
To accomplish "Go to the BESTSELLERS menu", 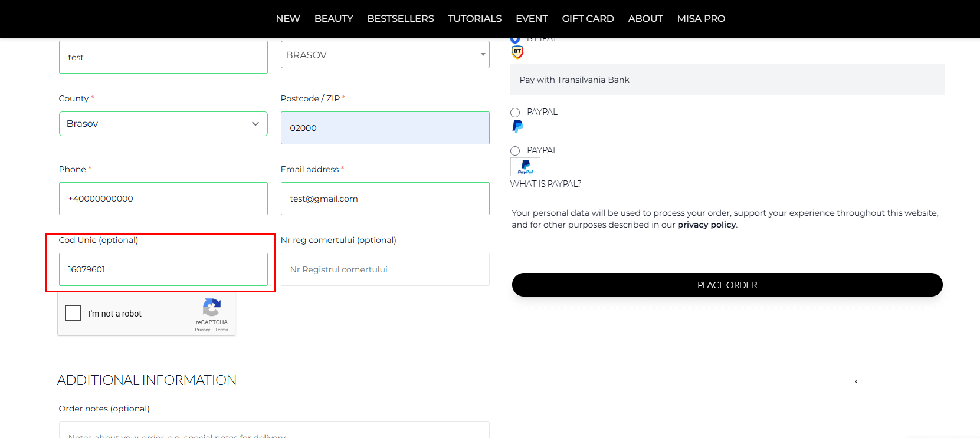I will [x=400, y=19].
